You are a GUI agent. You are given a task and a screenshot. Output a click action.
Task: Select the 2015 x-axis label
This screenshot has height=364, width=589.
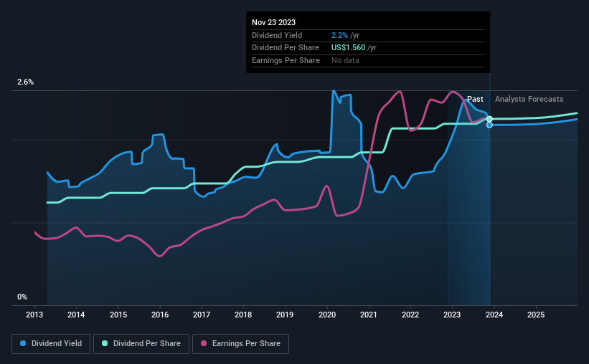click(x=118, y=315)
